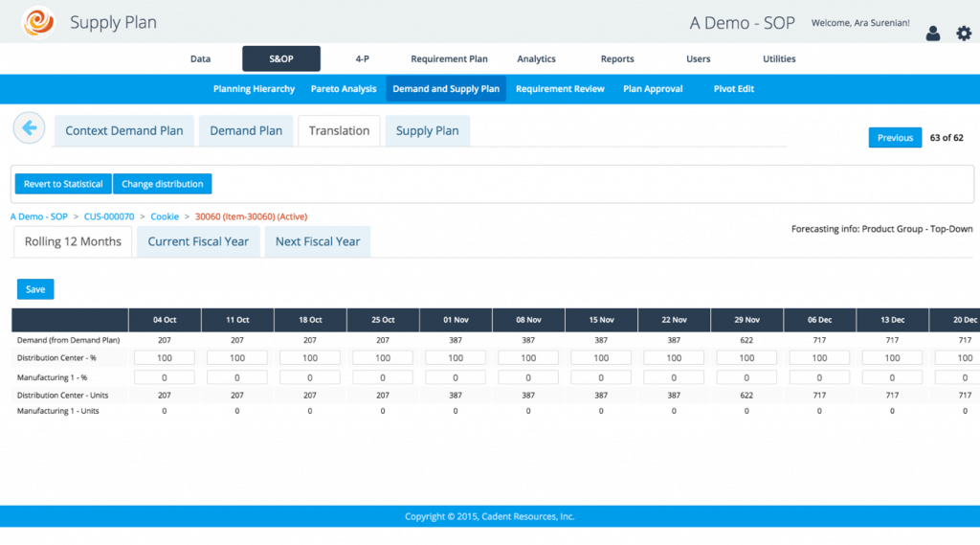Switch to Translation tab
This screenshot has height=545, width=980.
339,131
